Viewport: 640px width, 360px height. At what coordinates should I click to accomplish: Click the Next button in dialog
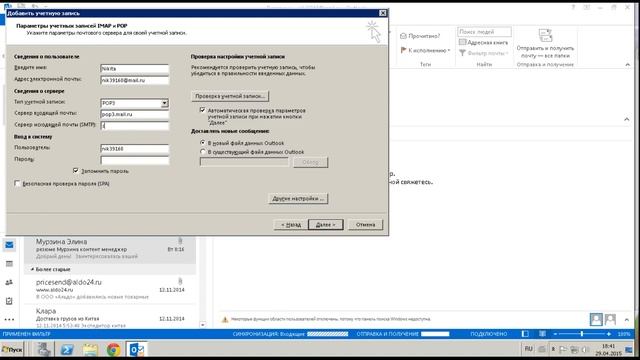325,224
